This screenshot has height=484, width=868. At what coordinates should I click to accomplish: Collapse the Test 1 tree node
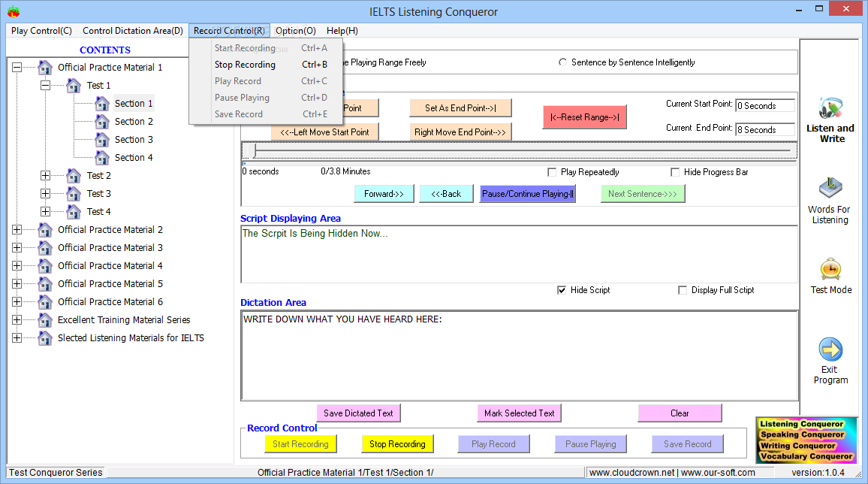click(45, 85)
